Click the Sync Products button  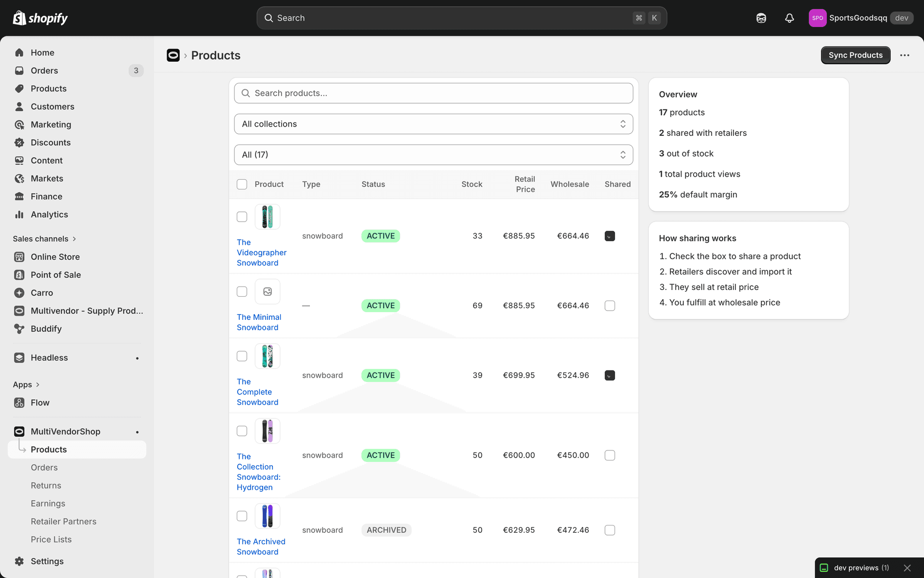pyautogui.click(x=855, y=55)
